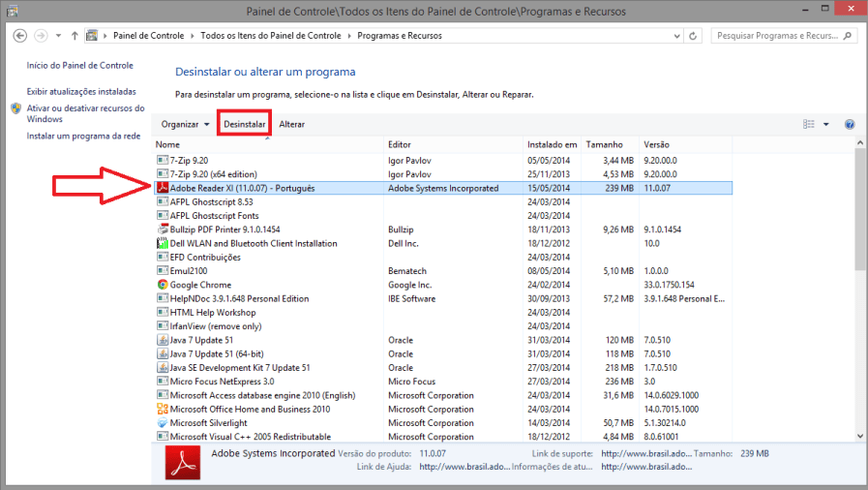Image resolution: width=868 pixels, height=490 pixels.
Task: Select IrfanView (remove only) entry
Action: 216,326
